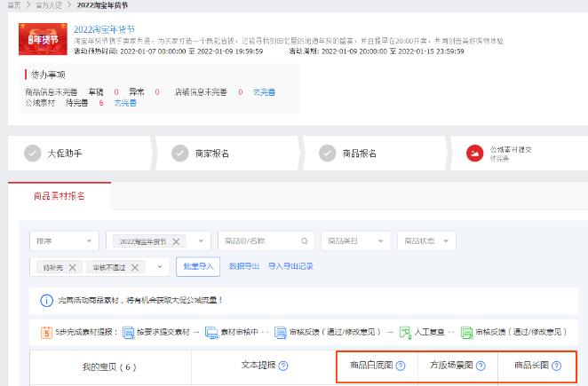Expand the status tags dropdown arrow
Screen dimensions: 588x386
[x=160, y=267]
